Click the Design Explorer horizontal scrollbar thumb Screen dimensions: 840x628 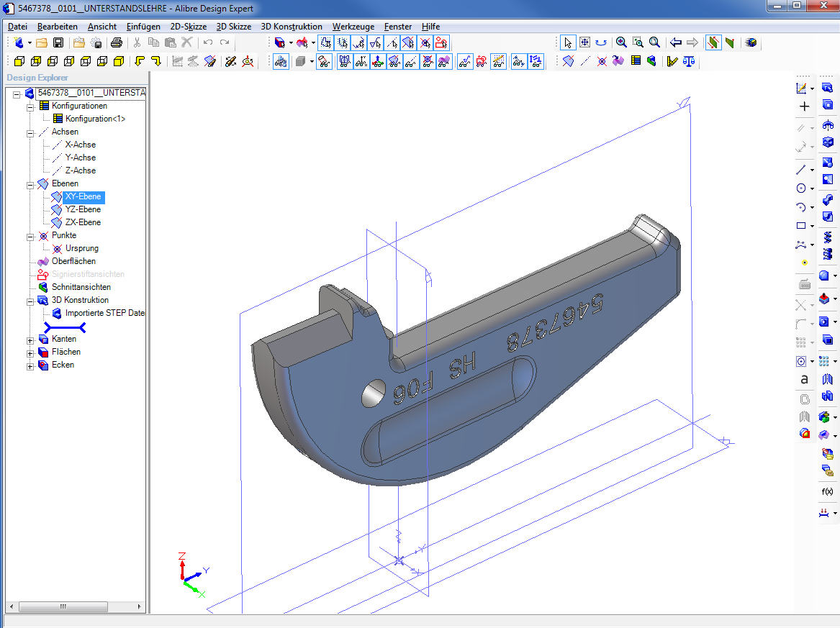click(x=63, y=606)
